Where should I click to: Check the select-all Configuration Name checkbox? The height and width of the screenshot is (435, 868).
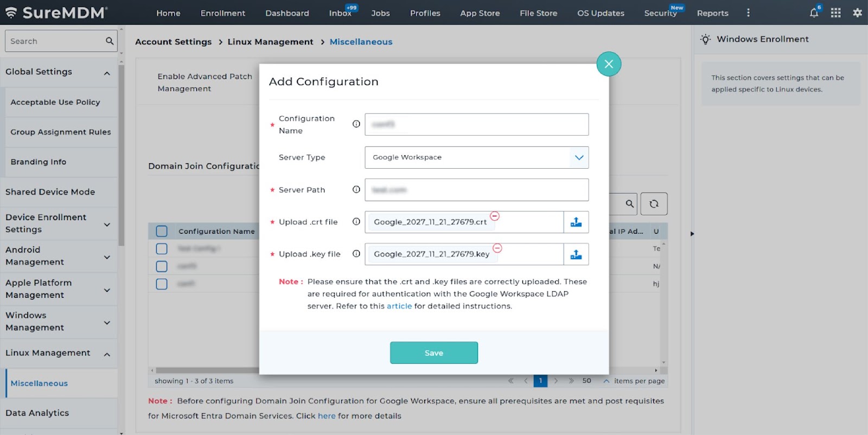(162, 231)
